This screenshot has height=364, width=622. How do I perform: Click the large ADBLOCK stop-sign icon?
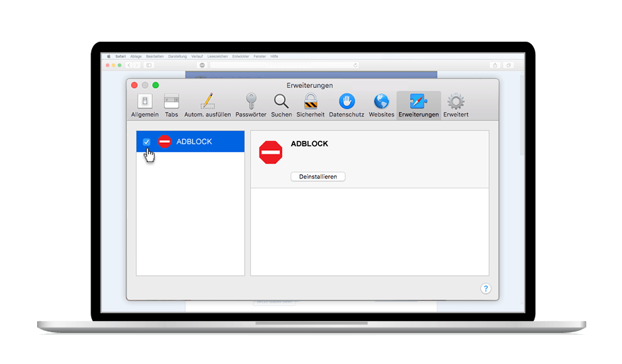point(271,152)
